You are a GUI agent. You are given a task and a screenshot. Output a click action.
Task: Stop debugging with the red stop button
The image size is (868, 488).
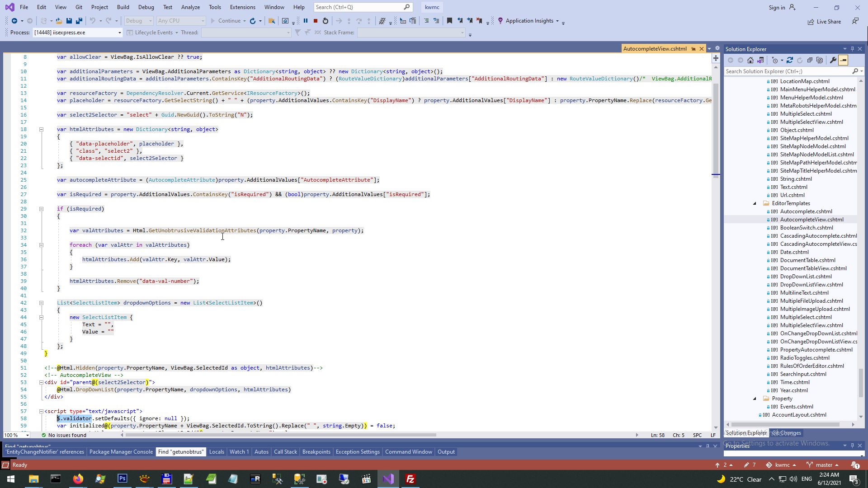tap(316, 21)
